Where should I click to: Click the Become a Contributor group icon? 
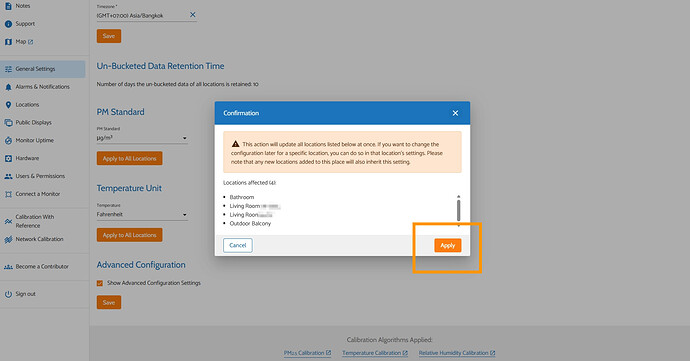point(8,267)
